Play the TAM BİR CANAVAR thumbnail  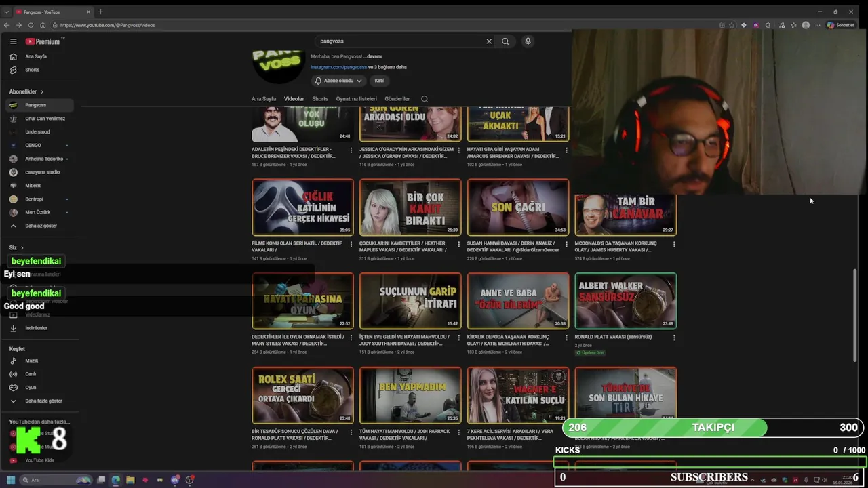pos(625,215)
